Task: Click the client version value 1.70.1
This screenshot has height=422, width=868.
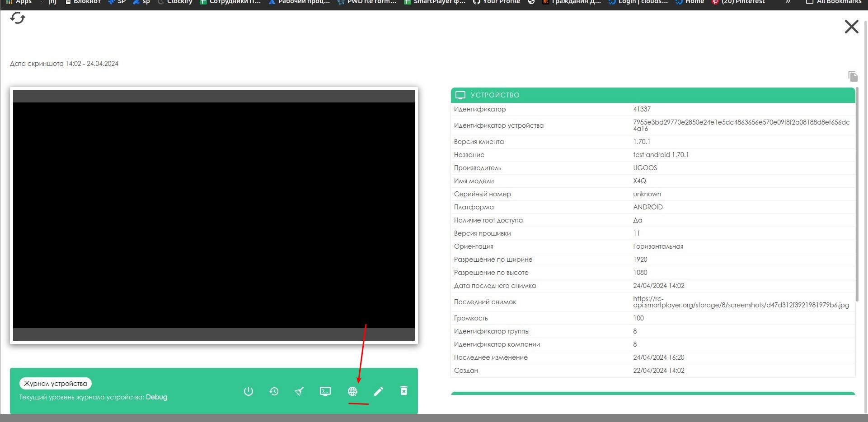Action: 642,142
